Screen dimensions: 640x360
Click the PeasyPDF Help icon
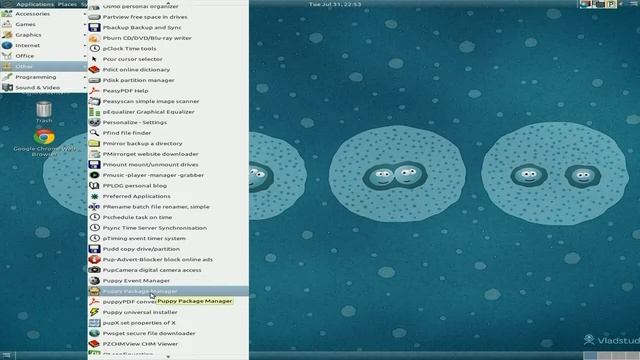click(94, 91)
